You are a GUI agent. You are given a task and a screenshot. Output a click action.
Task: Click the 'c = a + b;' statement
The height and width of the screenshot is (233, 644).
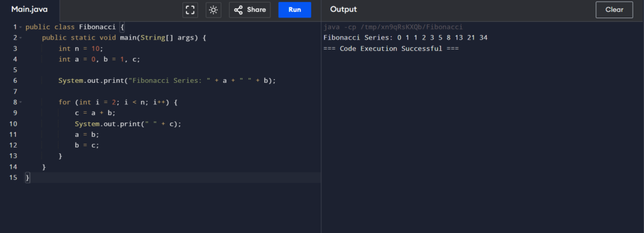96,113
